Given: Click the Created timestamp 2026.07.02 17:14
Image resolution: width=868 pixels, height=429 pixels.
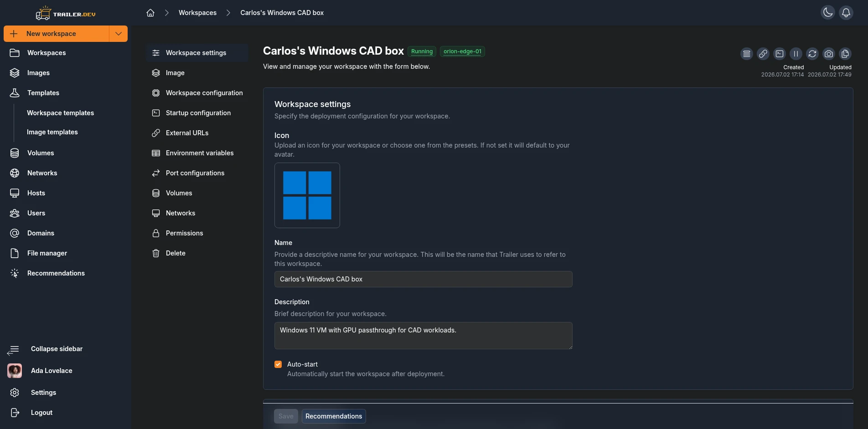Looking at the screenshot, I should 782,75.
